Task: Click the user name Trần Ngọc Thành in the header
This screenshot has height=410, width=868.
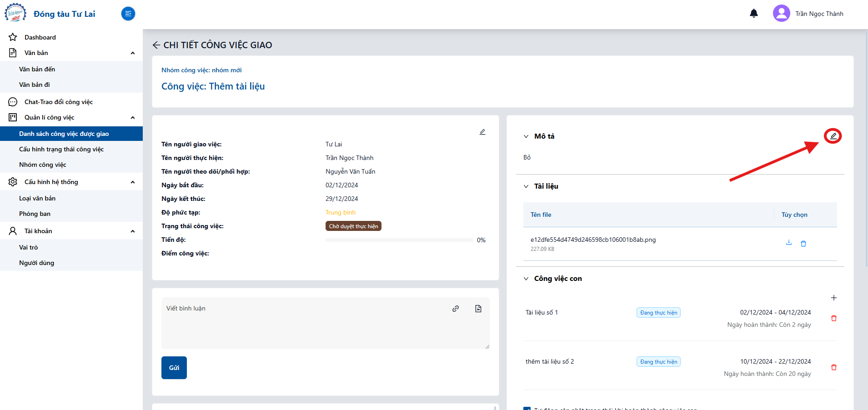Action: [819, 14]
